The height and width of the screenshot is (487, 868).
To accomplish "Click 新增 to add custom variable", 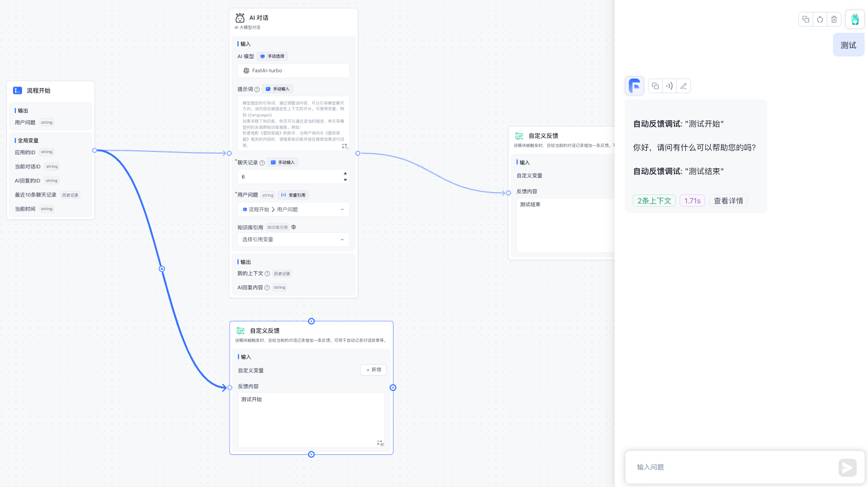I will click(x=373, y=370).
